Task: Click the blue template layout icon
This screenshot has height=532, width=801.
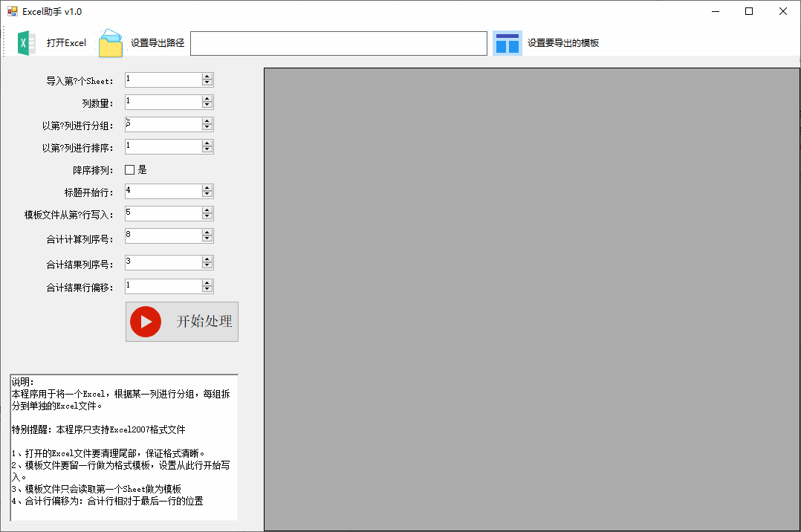Action: (507, 43)
